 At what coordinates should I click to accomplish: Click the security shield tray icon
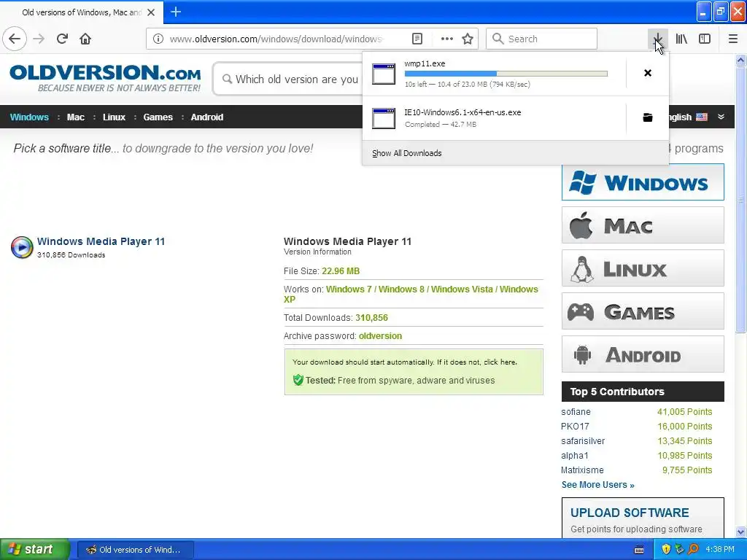(x=666, y=549)
